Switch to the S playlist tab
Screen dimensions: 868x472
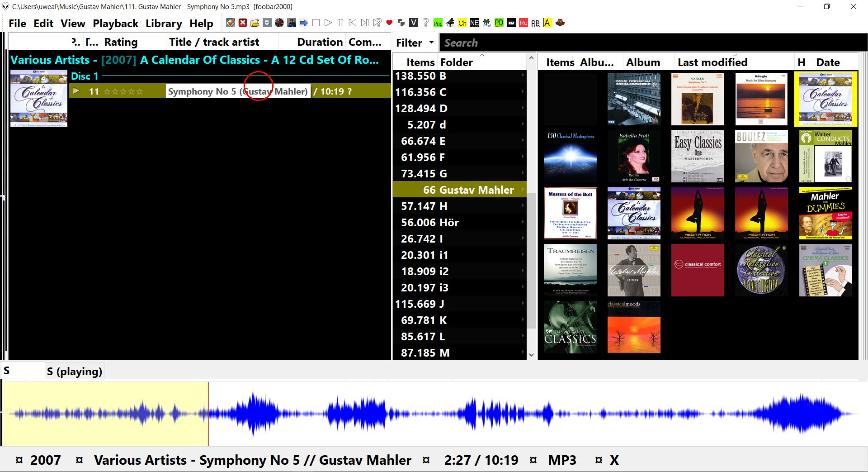[x=23, y=371]
